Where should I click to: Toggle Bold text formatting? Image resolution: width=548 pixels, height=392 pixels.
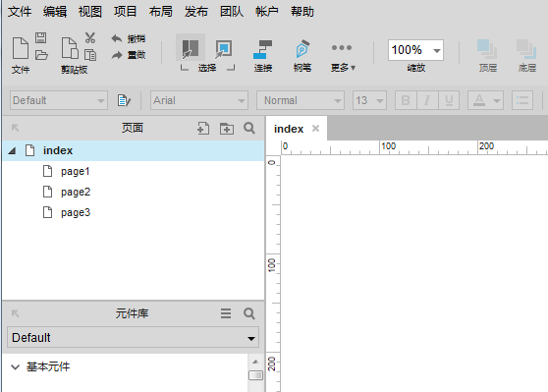406,101
